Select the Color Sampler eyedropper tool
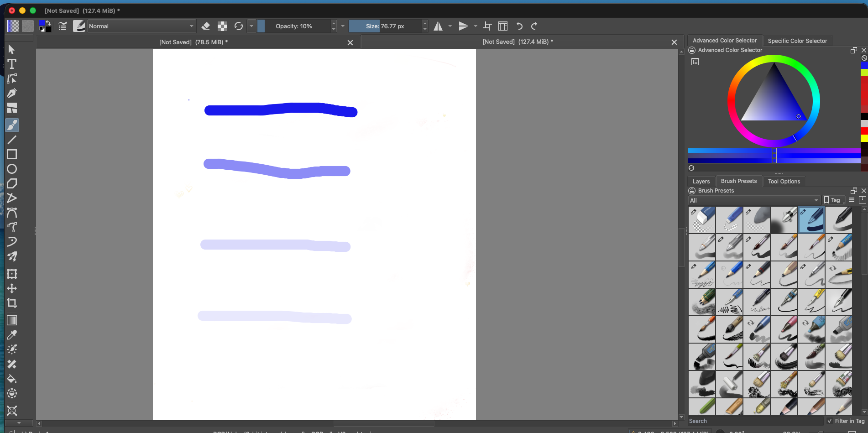This screenshot has width=868, height=433. point(12,335)
